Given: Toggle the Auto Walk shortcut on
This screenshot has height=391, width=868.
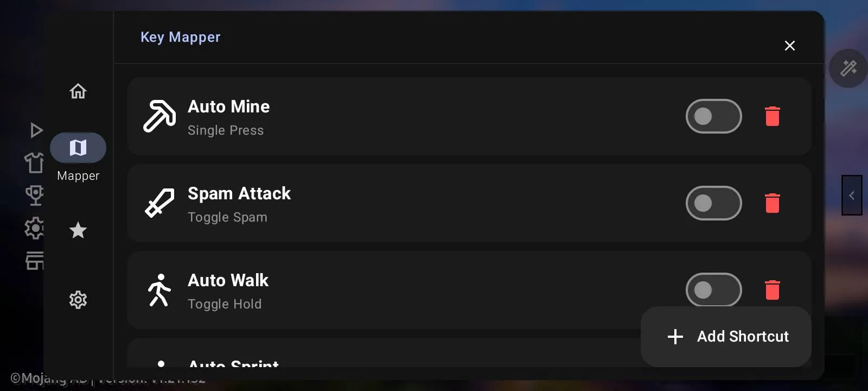Looking at the screenshot, I should pyautogui.click(x=713, y=290).
